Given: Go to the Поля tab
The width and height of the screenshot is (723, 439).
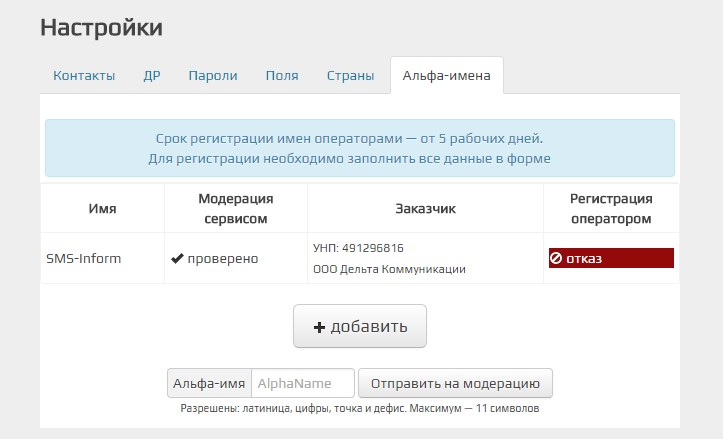Looking at the screenshot, I should tap(282, 76).
